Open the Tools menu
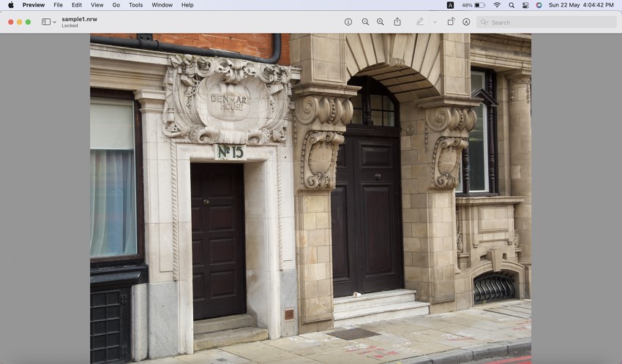This screenshot has width=622, height=364. pyautogui.click(x=135, y=5)
